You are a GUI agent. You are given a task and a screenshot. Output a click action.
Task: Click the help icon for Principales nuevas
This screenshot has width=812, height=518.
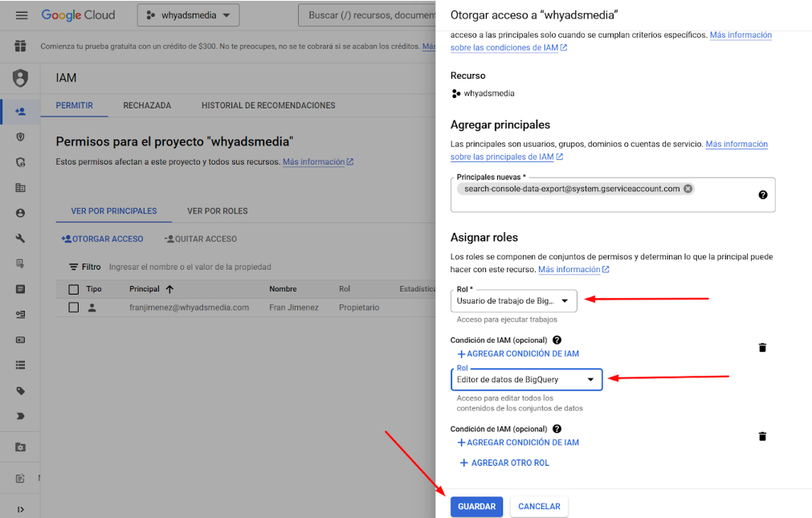pos(762,194)
